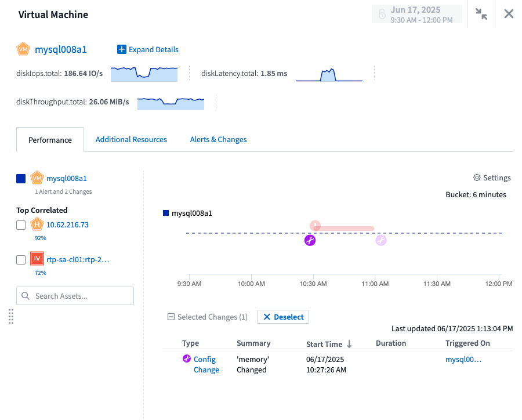Collapse the Selected Changes section
This screenshot has height=420, width=522.
171,317
